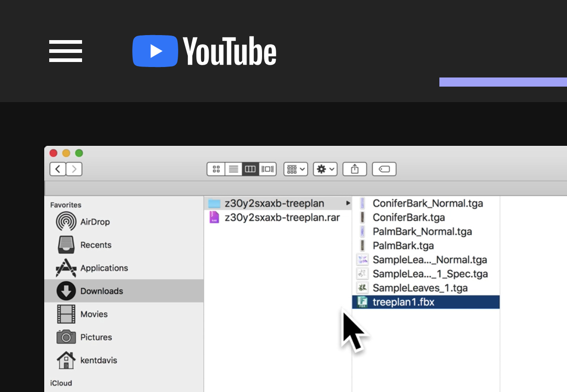Click the Favorites sidebar heading

pyautogui.click(x=66, y=205)
